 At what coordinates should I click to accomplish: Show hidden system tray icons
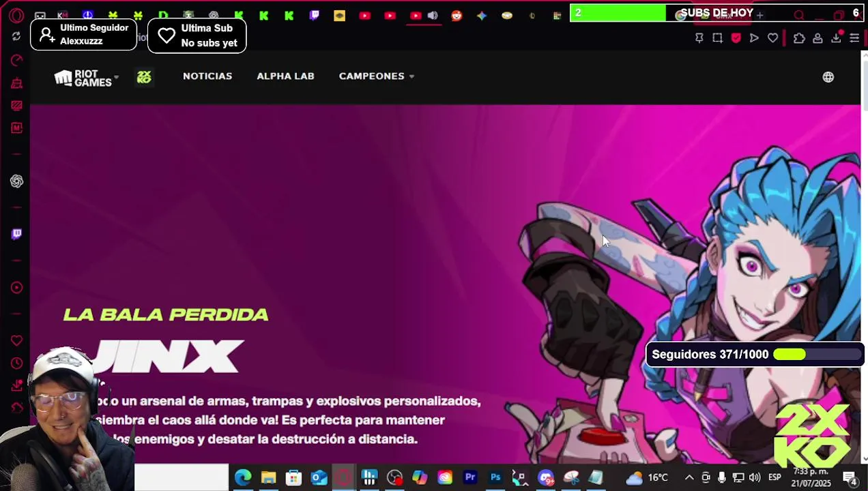[x=689, y=477]
